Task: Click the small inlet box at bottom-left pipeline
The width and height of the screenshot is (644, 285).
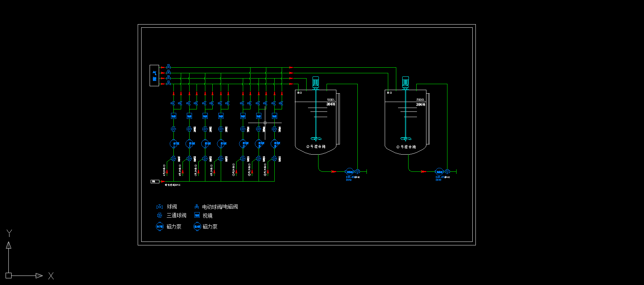Action: click(x=155, y=181)
